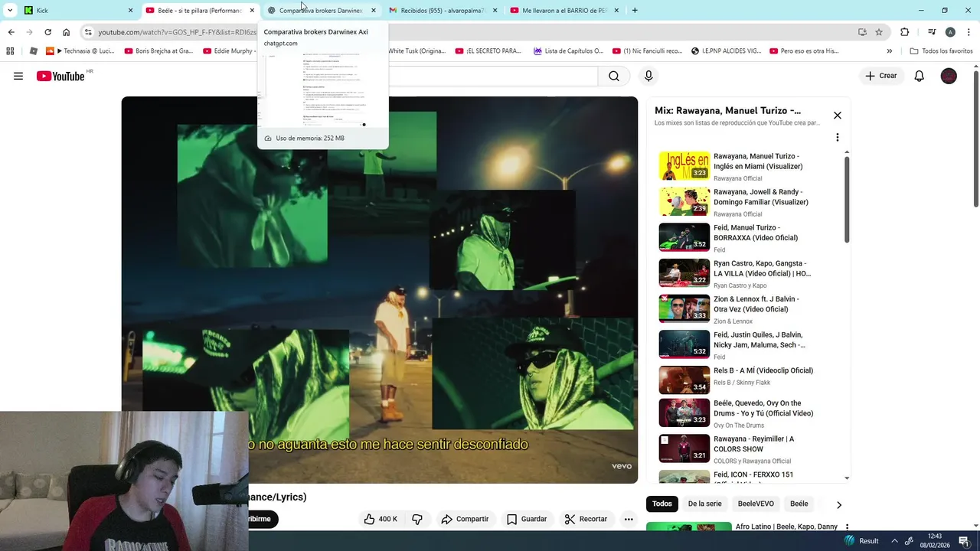Click the Mix playlist scrollbar
980x551 pixels.
point(847,199)
